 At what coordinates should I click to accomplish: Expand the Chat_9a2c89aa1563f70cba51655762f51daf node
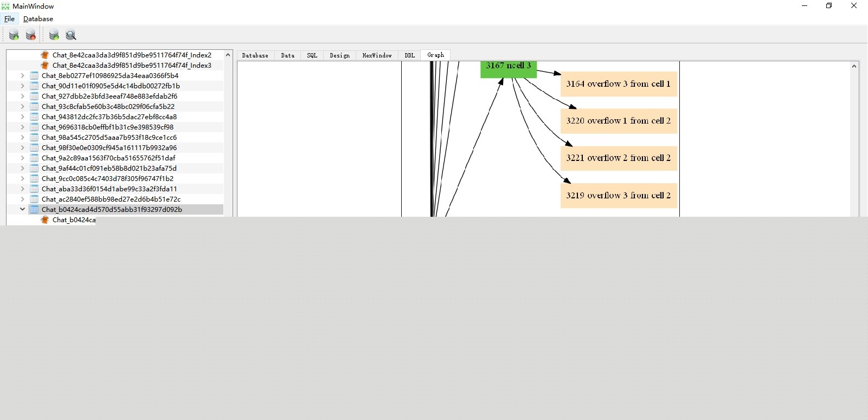pyautogui.click(x=22, y=158)
